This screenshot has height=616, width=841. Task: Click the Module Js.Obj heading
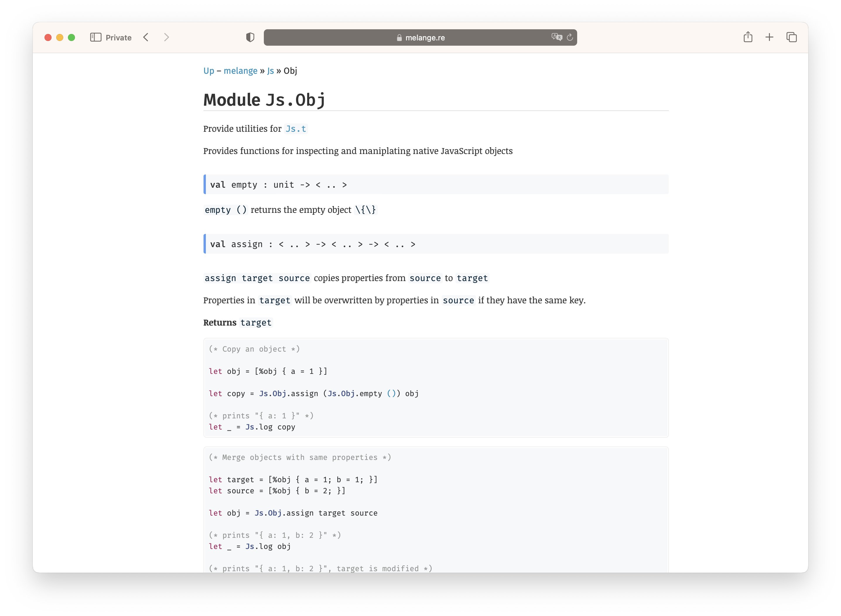click(x=264, y=100)
